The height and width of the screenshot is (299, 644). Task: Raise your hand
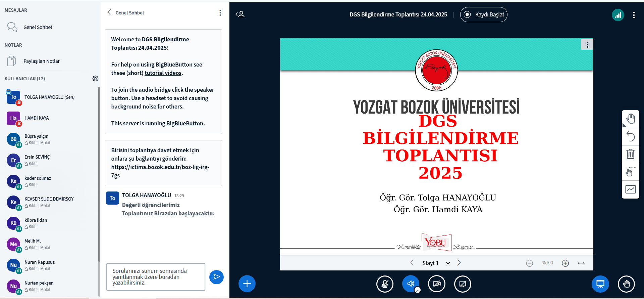point(626,284)
